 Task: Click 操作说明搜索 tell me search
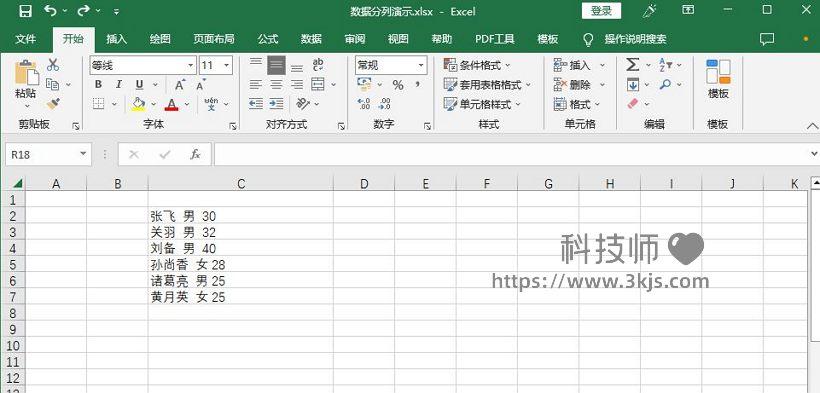[x=635, y=39]
